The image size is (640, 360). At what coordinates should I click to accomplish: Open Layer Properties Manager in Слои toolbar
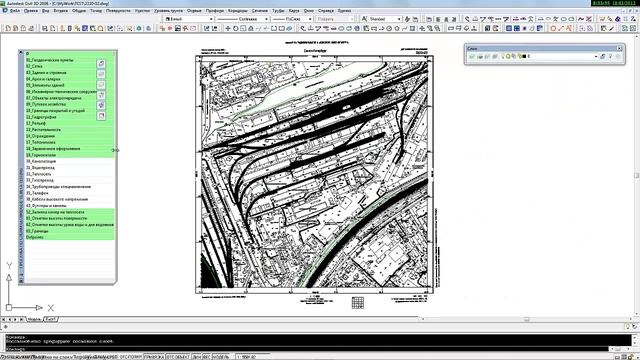pos(472,56)
